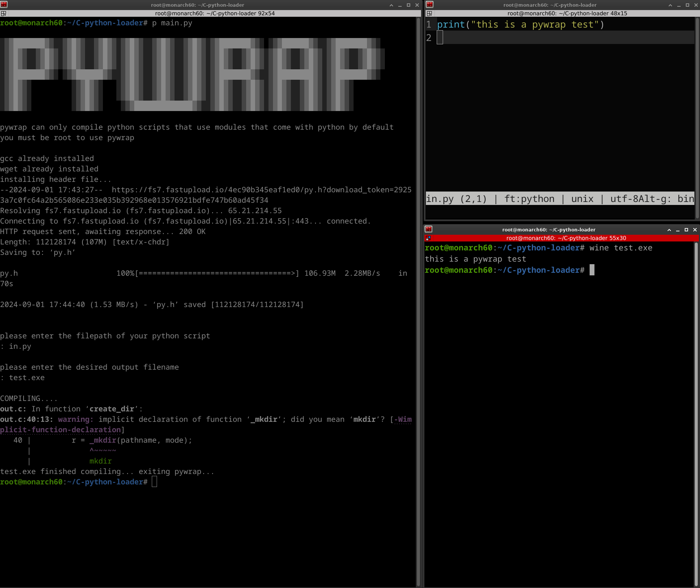Open the terminal group icon in the red 55x30 titlebar
700x588 pixels.
[x=428, y=238]
